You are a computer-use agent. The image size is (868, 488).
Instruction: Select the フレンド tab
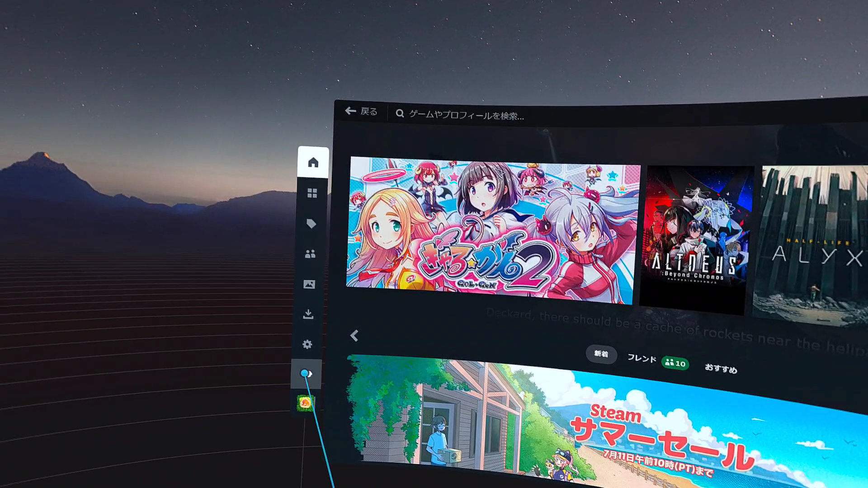(642, 358)
